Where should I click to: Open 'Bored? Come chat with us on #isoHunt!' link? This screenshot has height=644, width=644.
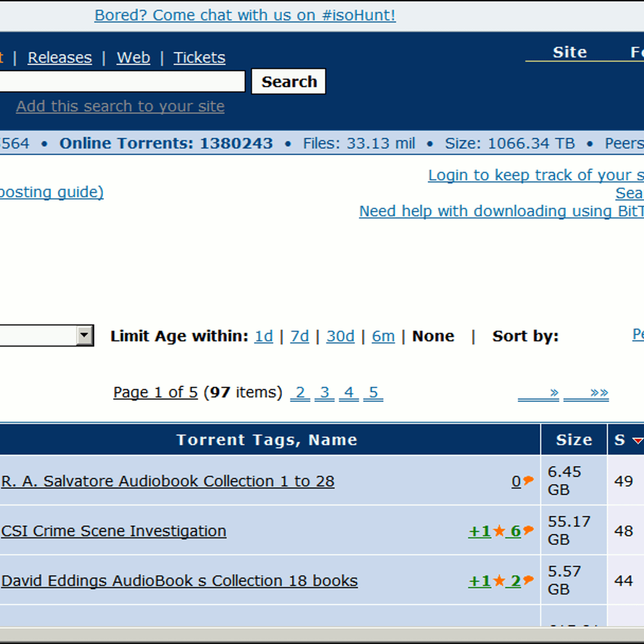click(x=245, y=15)
